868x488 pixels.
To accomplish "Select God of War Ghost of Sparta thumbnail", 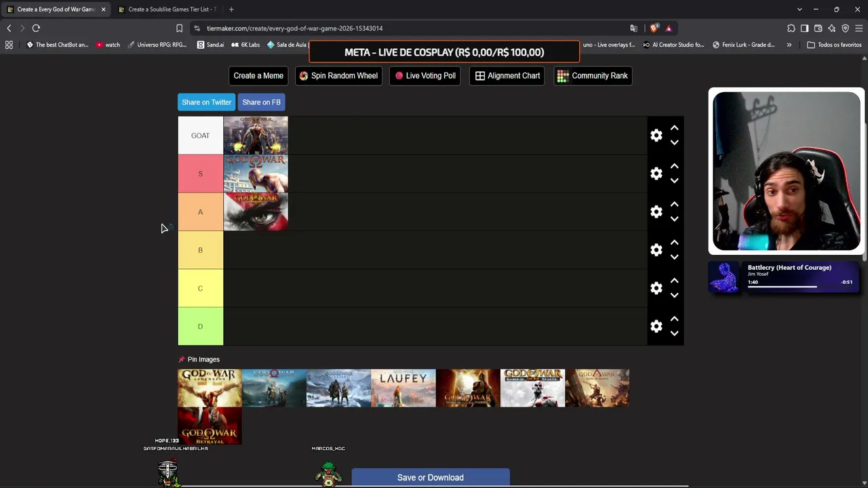I will [532, 388].
